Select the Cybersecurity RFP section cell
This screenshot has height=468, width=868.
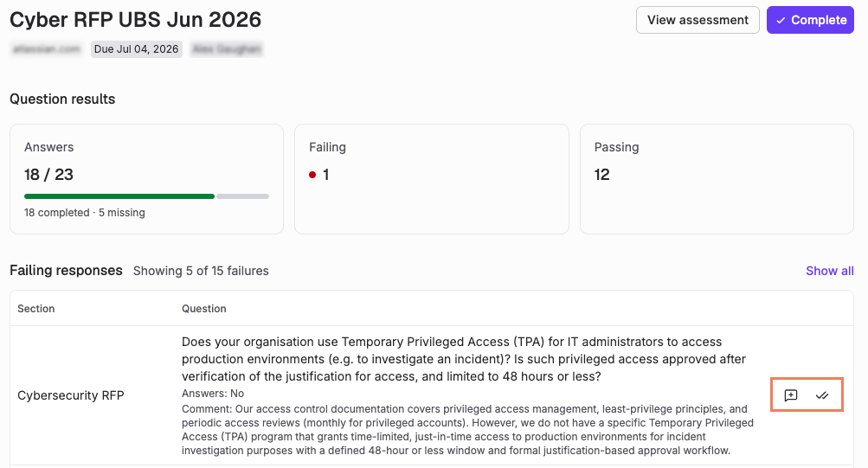coord(70,395)
